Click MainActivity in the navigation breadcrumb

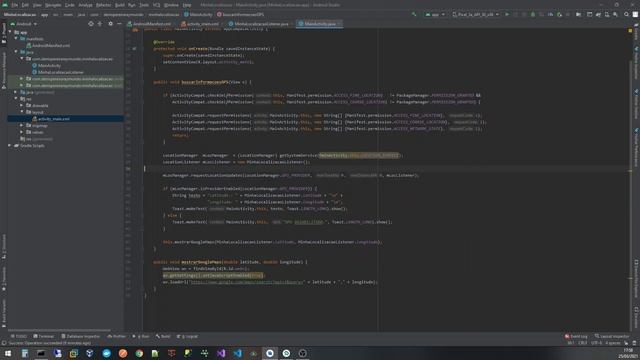(198, 14)
